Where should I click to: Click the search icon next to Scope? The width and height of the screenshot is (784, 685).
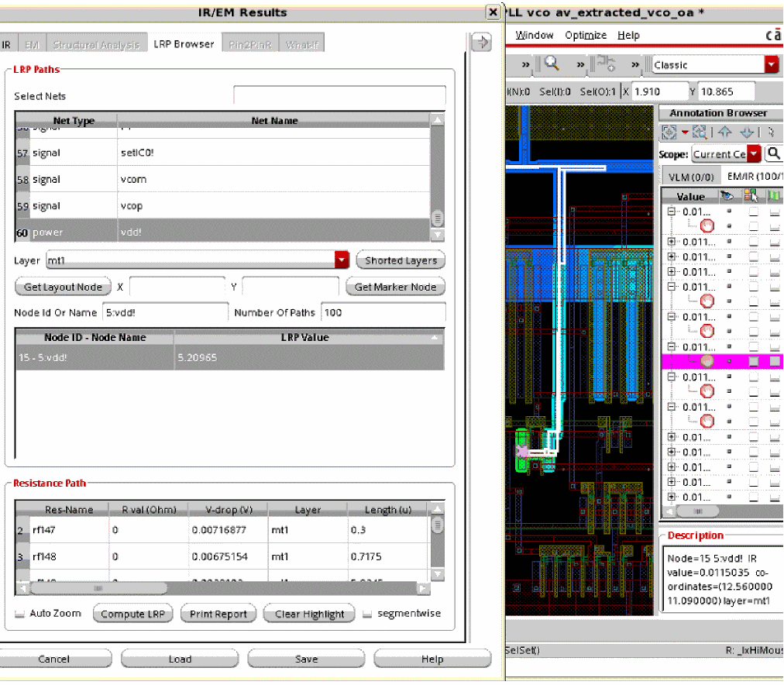773,153
